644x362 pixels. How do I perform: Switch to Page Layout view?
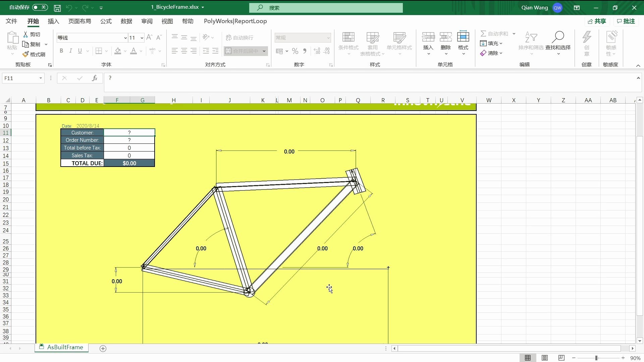pyautogui.click(x=545, y=358)
